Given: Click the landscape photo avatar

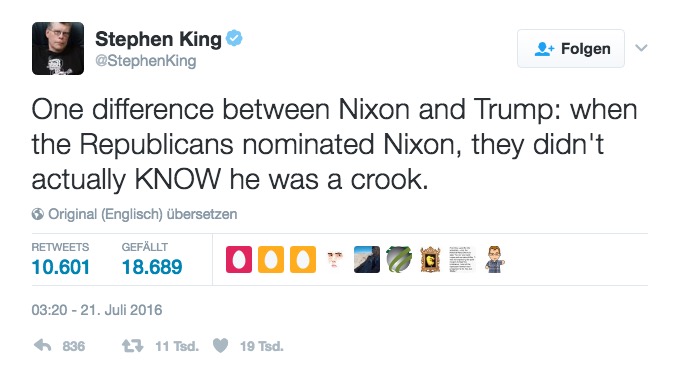Looking at the screenshot, I should pyautogui.click(x=367, y=259).
